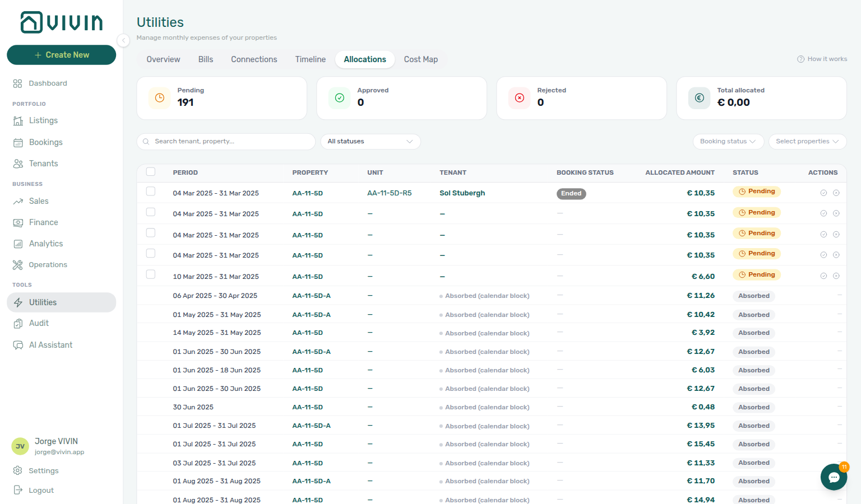Click the Pending clock icon card

click(160, 98)
